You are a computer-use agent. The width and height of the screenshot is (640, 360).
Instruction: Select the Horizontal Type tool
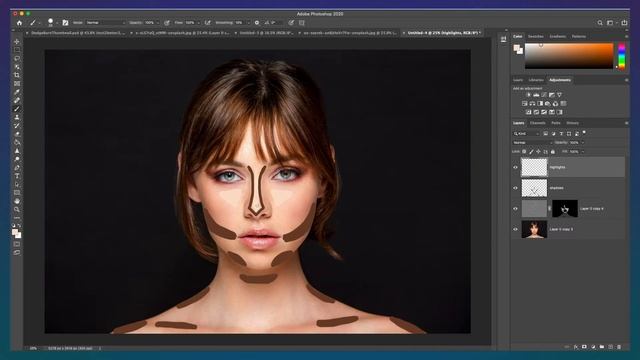[x=17, y=176]
